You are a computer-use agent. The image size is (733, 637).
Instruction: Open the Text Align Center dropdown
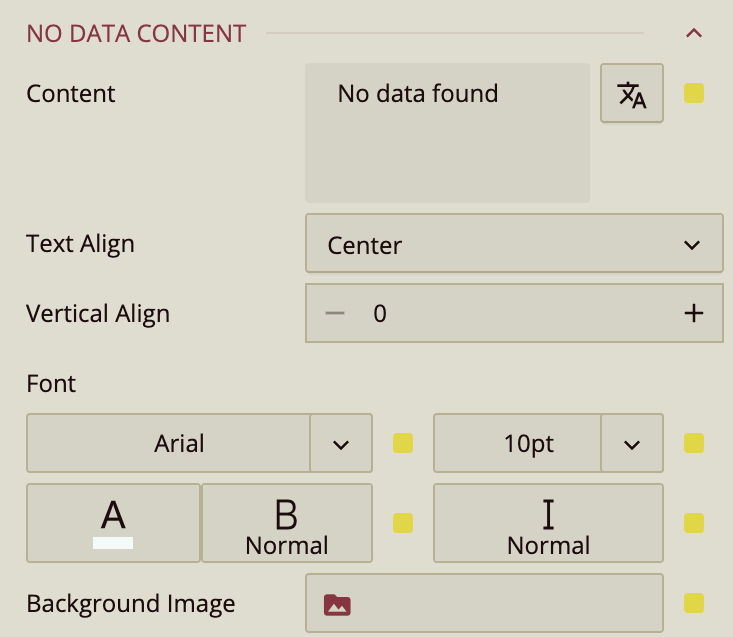coord(514,243)
